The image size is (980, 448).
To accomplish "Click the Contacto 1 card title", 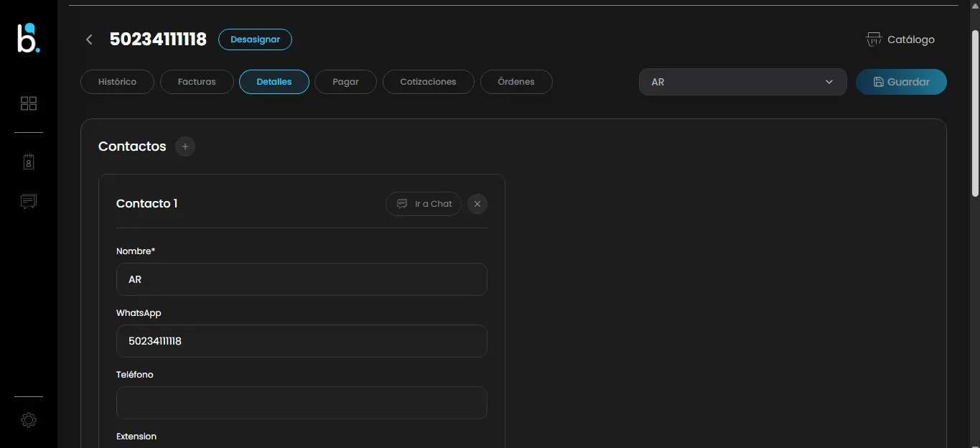I will pos(146,204).
